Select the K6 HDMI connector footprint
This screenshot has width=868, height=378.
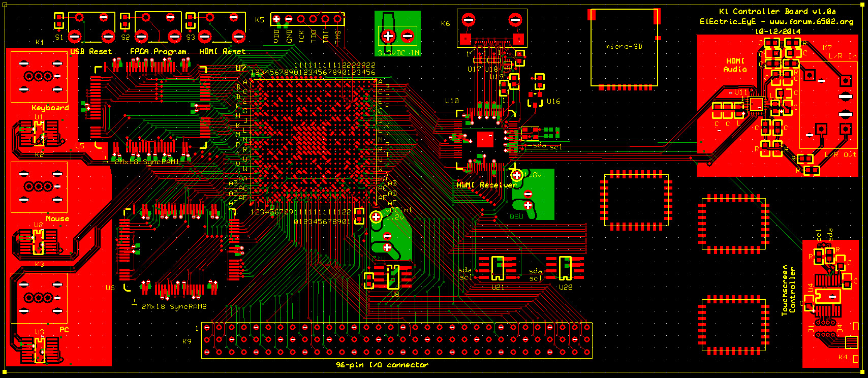tap(491, 29)
